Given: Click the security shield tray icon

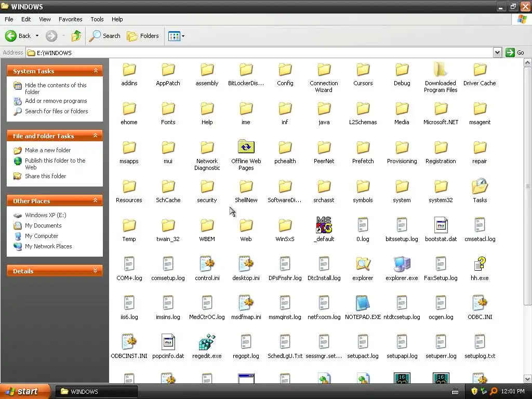Looking at the screenshot, I should tap(474, 391).
